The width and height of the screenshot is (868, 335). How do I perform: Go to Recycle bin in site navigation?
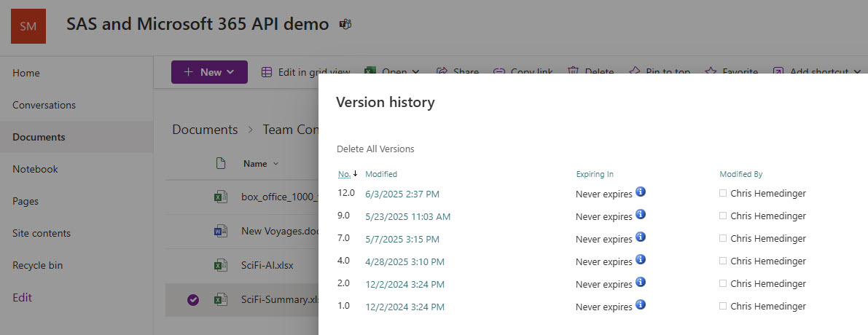coord(38,265)
